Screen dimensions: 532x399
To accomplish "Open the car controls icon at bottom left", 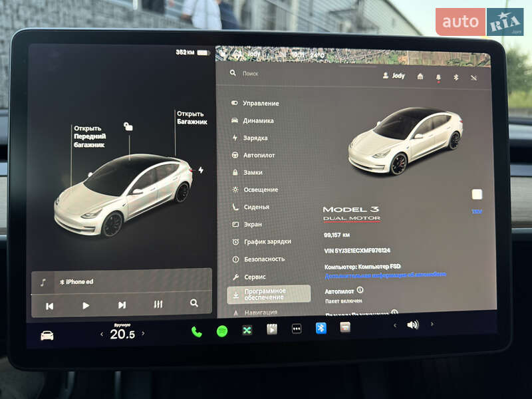I will 47,335.
